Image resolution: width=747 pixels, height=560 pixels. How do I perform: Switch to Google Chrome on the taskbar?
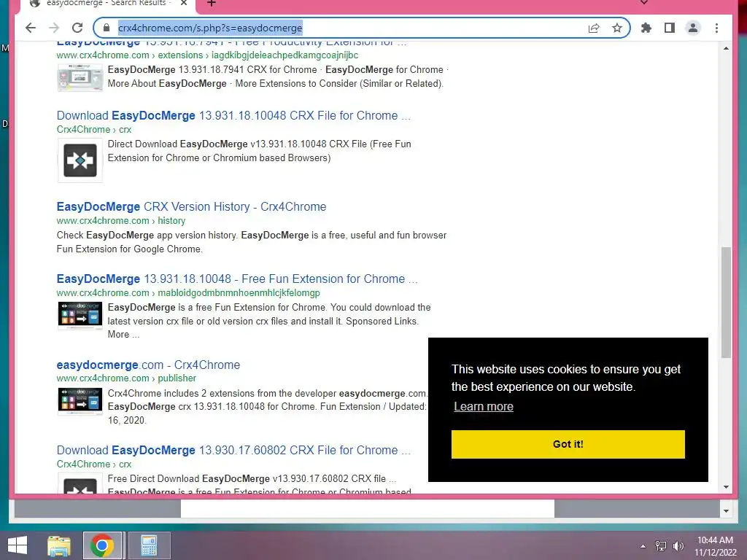pos(102,545)
